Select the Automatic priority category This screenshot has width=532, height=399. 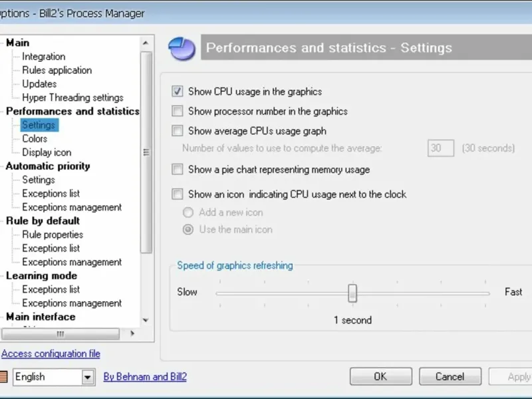click(48, 166)
